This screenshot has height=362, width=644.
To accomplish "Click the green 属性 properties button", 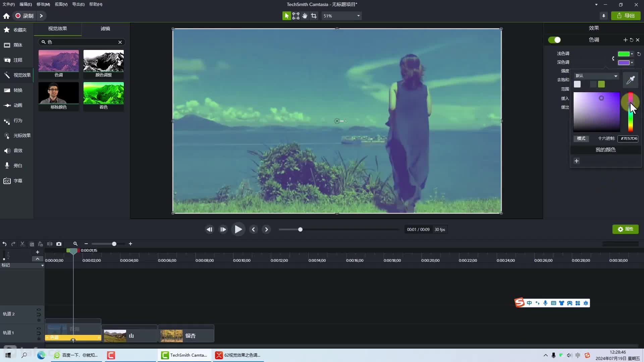I will click(626, 229).
